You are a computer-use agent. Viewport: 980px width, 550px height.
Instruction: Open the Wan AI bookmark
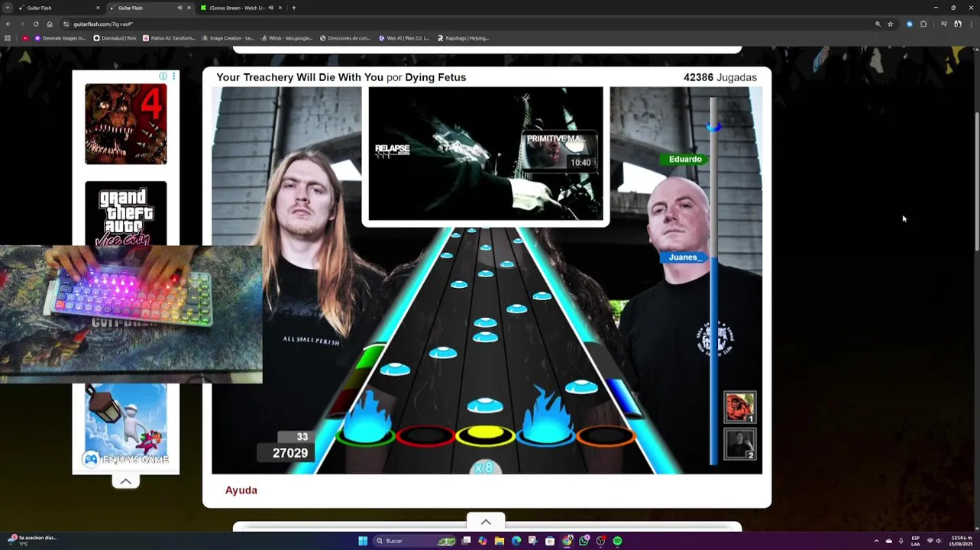coord(404,38)
